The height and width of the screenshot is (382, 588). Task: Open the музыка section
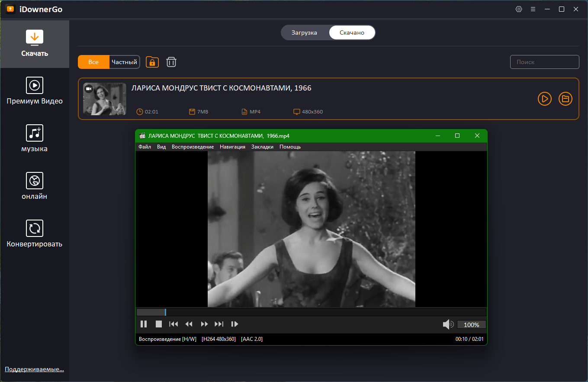(35, 138)
